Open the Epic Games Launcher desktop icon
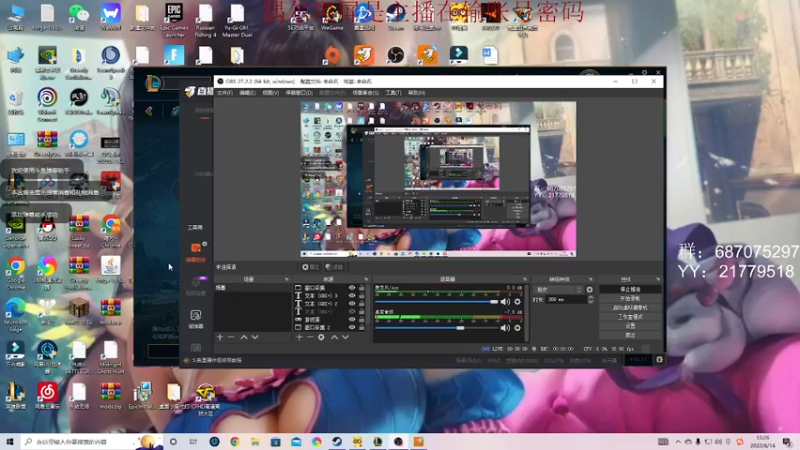Image resolution: width=800 pixels, height=450 pixels. 174,19
